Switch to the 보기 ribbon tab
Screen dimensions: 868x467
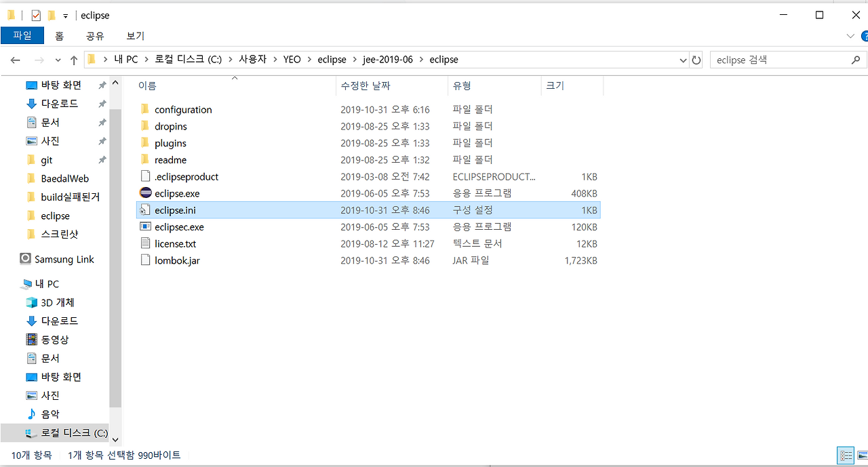click(134, 35)
